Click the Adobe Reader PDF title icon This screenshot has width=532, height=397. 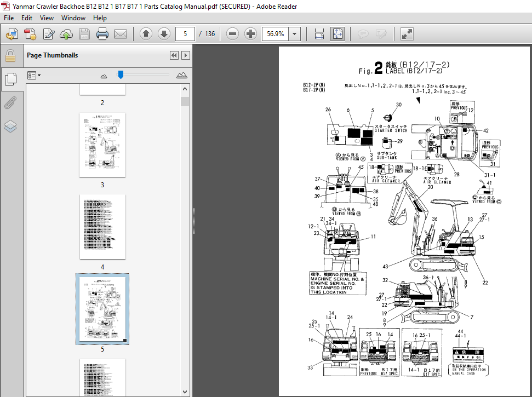(x=6, y=6)
